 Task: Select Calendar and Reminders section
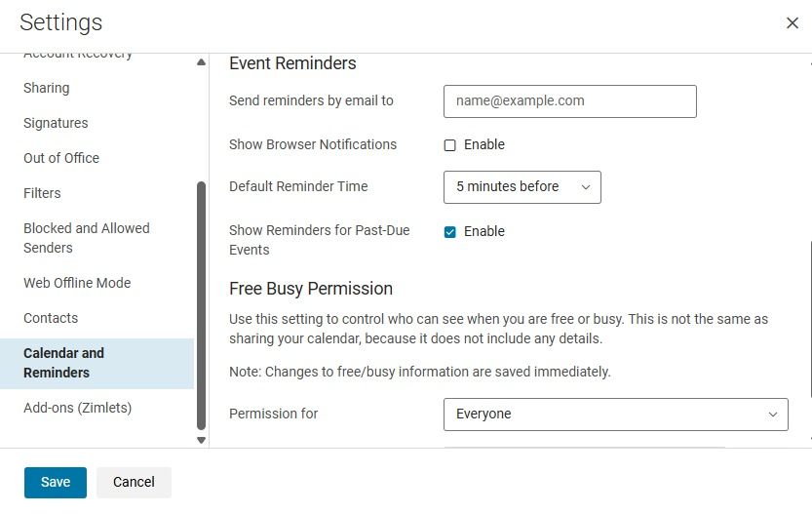point(63,363)
